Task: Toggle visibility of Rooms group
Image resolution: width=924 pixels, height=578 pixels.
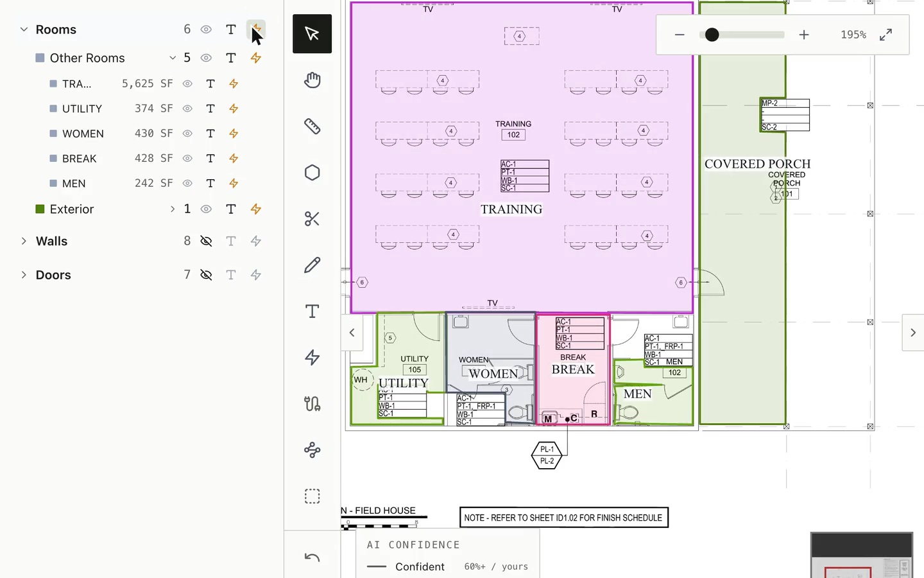Action: coord(206,30)
